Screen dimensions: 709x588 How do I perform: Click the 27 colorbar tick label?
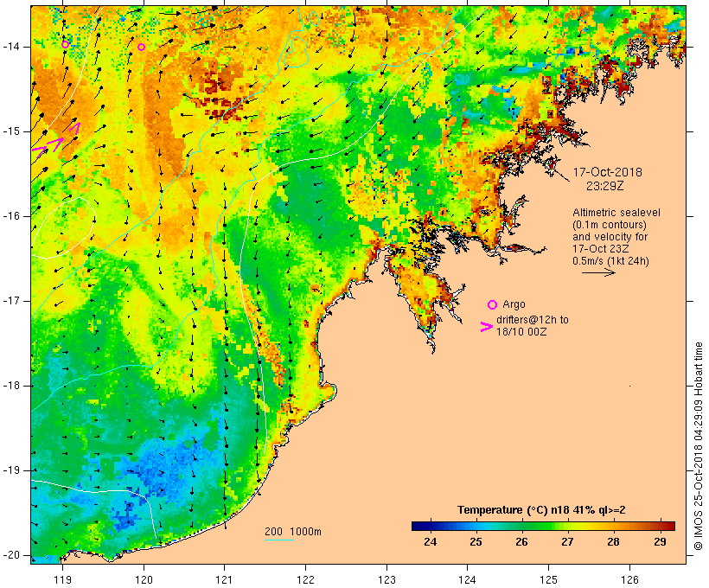point(567,541)
